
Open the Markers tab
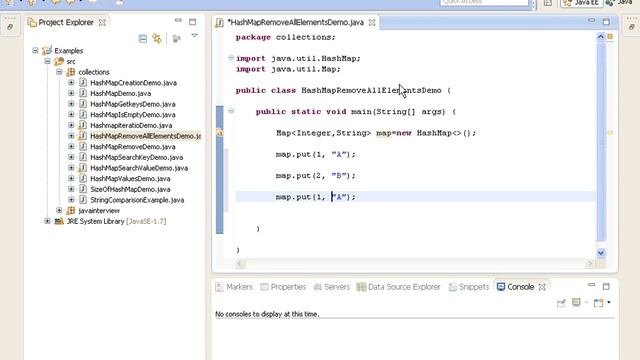click(234, 287)
